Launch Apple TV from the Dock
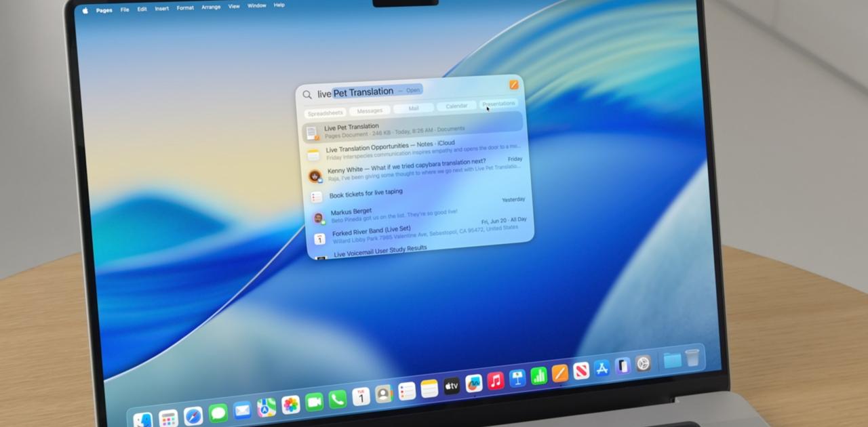 452,386
